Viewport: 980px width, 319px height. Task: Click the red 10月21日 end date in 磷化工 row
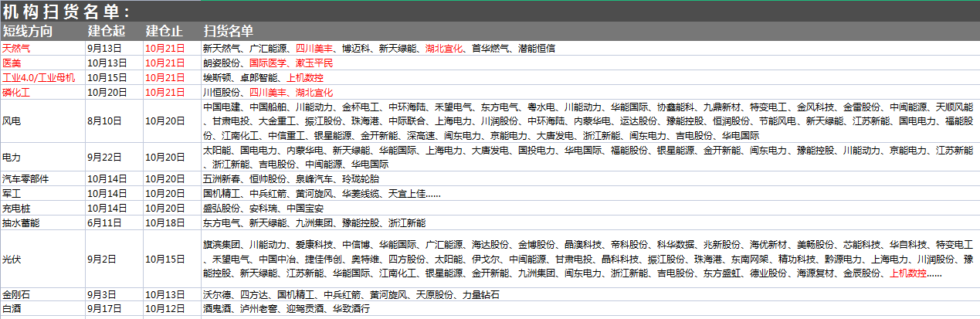pos(171,93)
